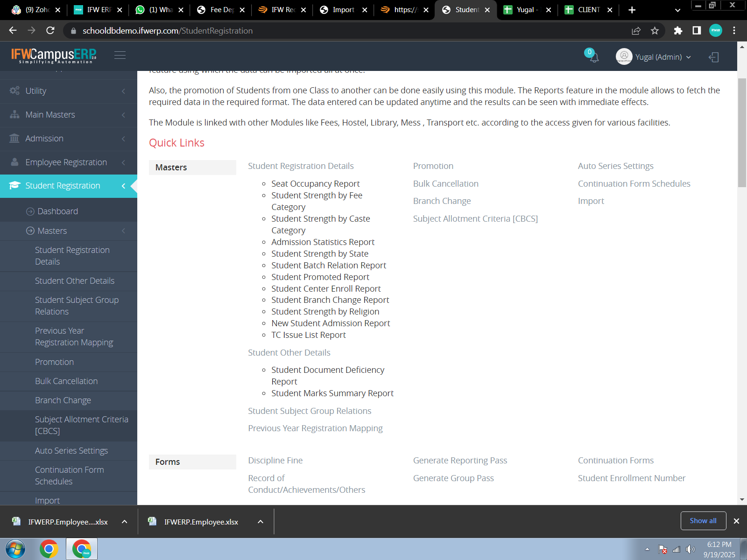This screenshot has height=560, width=747.
Task: Open a new browser tab with plus button
Action: pos(632,10)
